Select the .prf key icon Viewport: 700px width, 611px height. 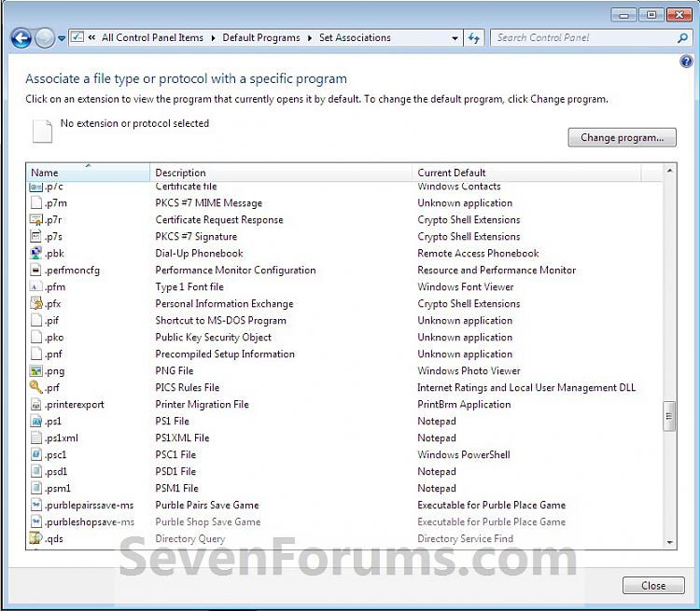coord(36,387)
